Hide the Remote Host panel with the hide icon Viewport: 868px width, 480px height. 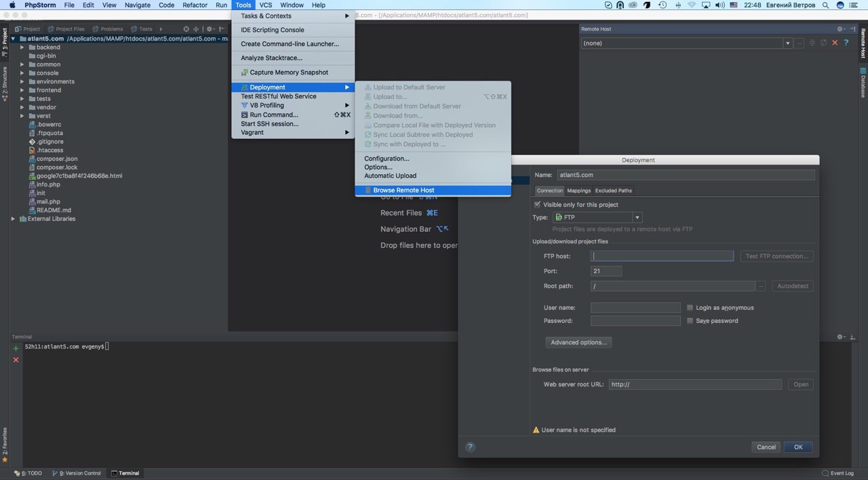tap(853, 29)
